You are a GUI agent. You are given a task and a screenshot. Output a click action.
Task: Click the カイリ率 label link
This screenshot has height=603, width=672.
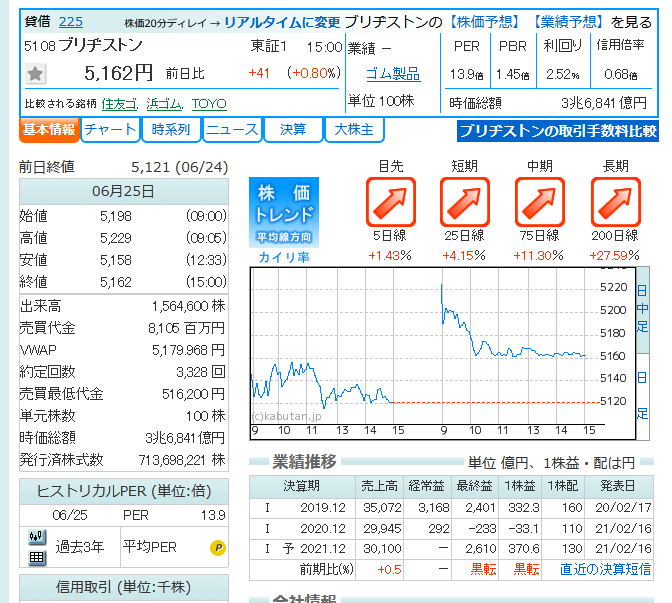pos(284,257)
